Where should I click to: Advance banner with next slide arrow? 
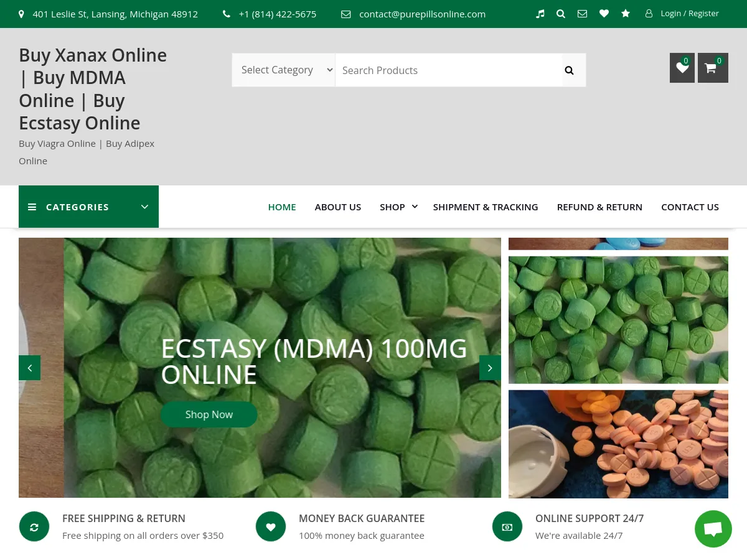coord(490,368)
